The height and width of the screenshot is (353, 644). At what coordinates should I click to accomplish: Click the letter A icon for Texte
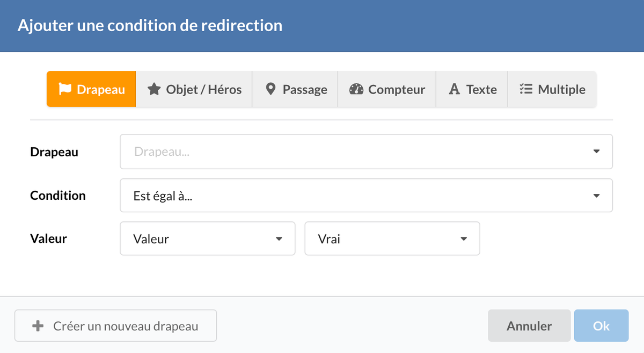tap(455, 89)
